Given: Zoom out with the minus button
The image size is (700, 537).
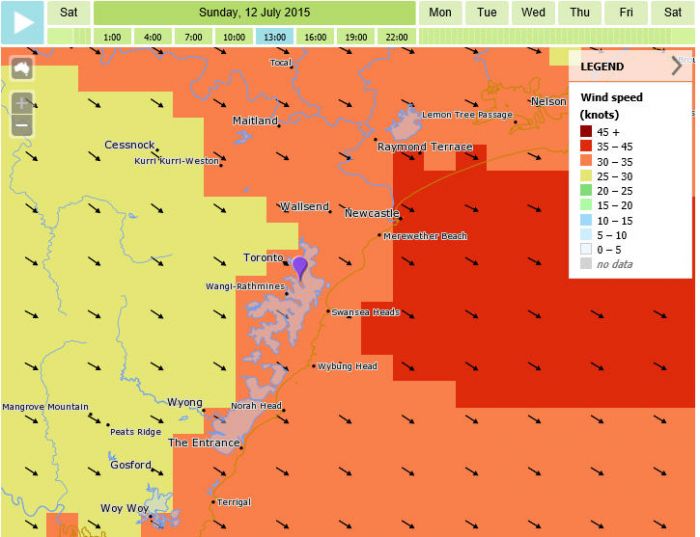Looking at the screenshot, I should (21, 126).
